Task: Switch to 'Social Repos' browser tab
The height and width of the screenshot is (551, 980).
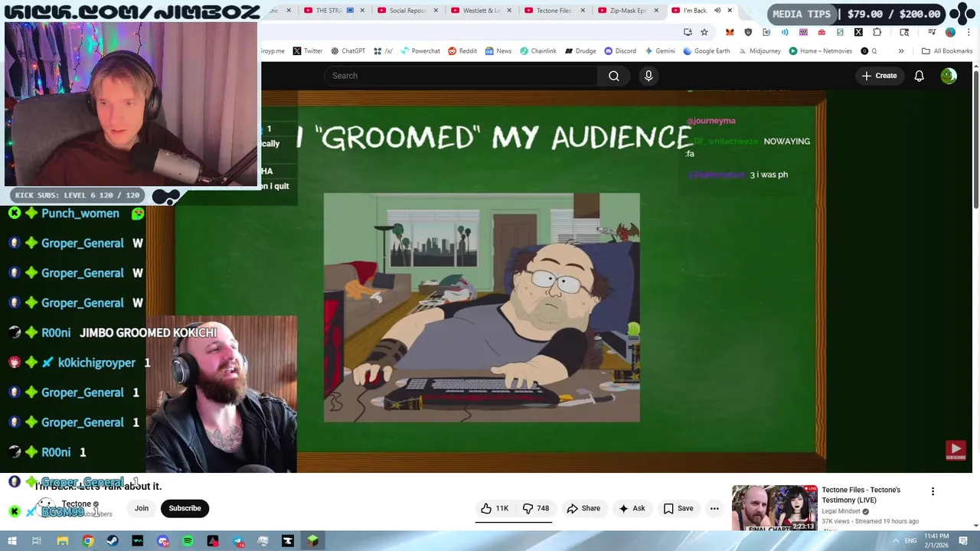Action: (x=407, y=11)
